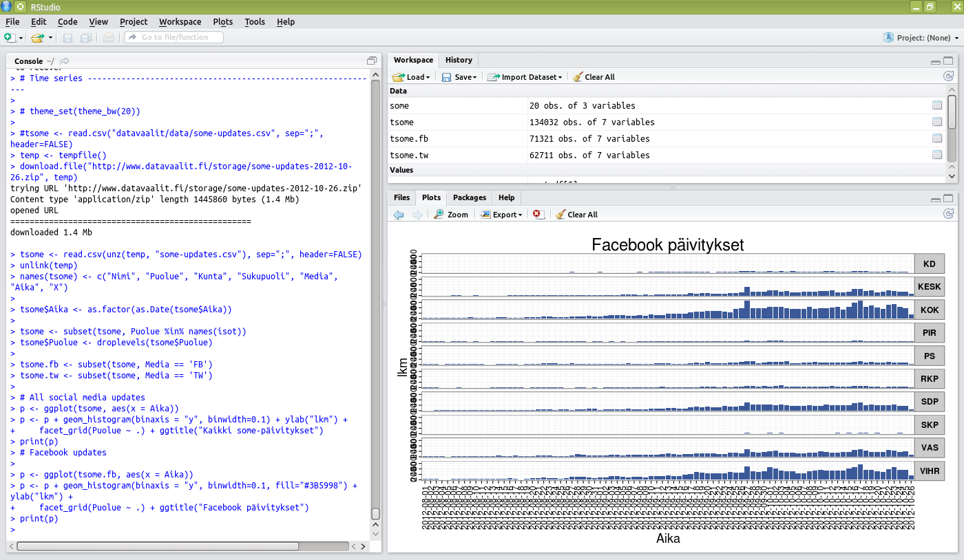Click the New File icon in main toolbar

(9, 37)
